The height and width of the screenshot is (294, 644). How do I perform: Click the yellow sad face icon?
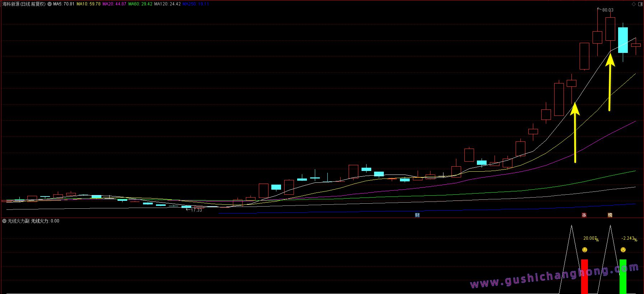[623, 250]
